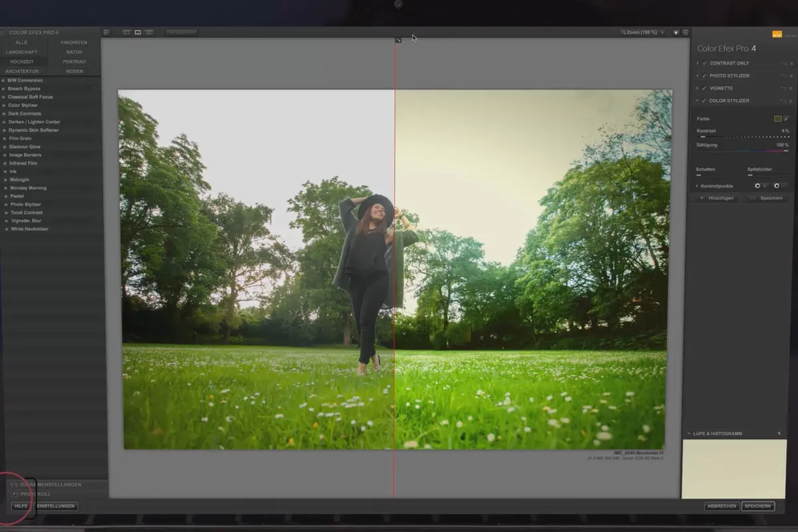The width and height of the screenshot is (798, 532).
Task: Switch to the Landschaft category tab
Action: pyautogui.click(x=22, y=52)
